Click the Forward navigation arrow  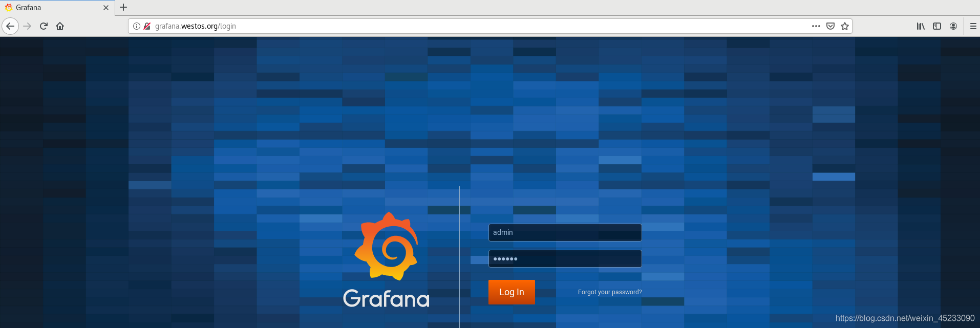[x=27, y=26]
